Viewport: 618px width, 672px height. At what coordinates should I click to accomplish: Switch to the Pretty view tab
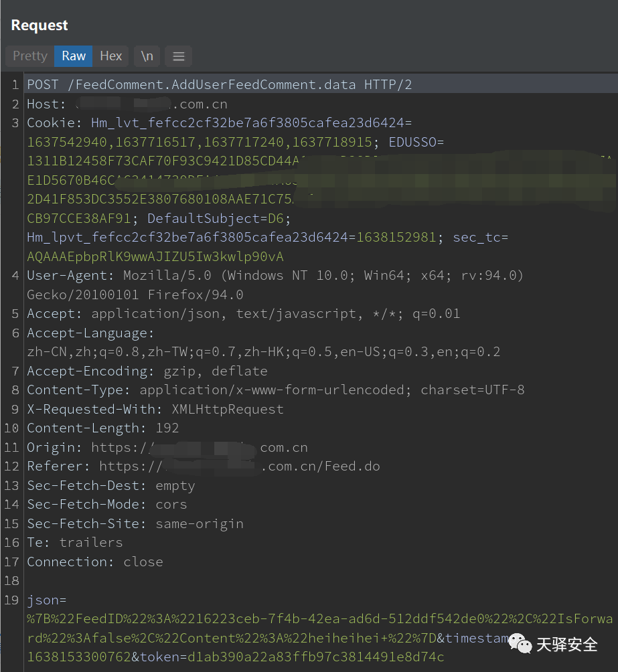click(30, 56)
